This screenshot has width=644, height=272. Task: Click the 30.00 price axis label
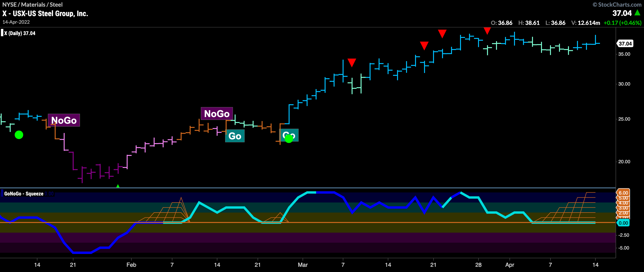624,84
